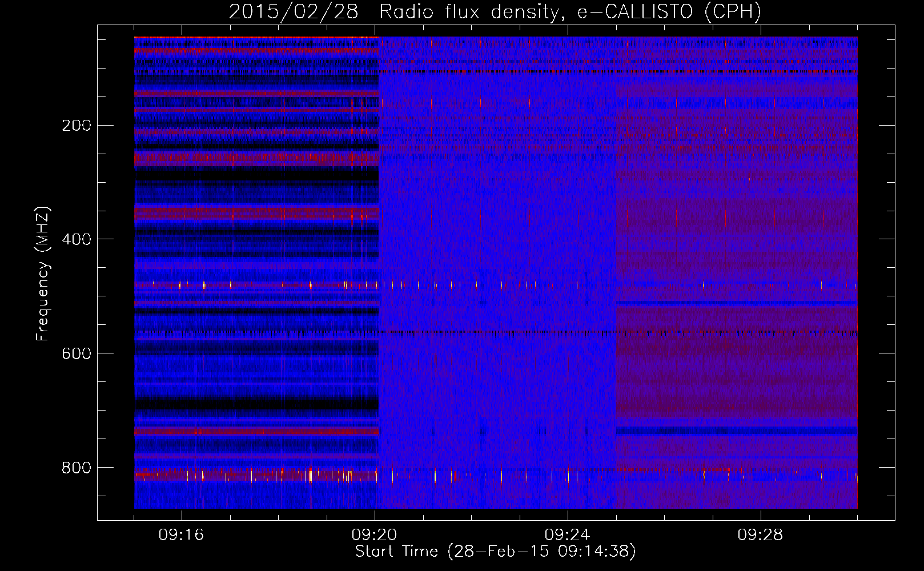The image size is (924, 571).
Task: Click the 200 frequency tick label
Action: (77, 126)
